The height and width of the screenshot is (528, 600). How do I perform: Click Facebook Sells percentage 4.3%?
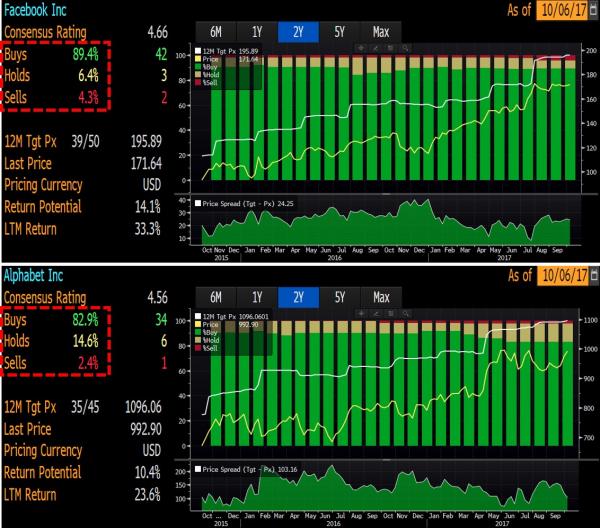pyautogui.click(x=88, y=97)
